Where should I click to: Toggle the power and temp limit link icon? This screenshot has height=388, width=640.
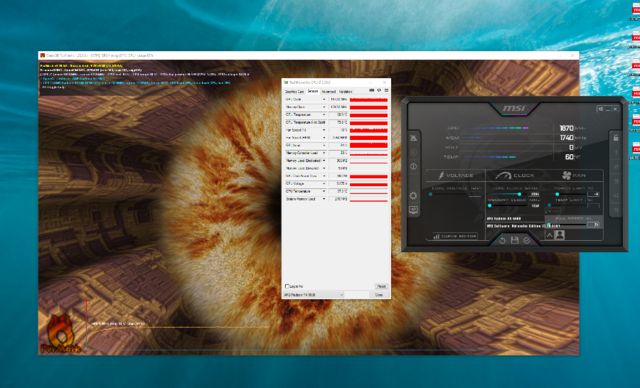[x=552, y=211]
